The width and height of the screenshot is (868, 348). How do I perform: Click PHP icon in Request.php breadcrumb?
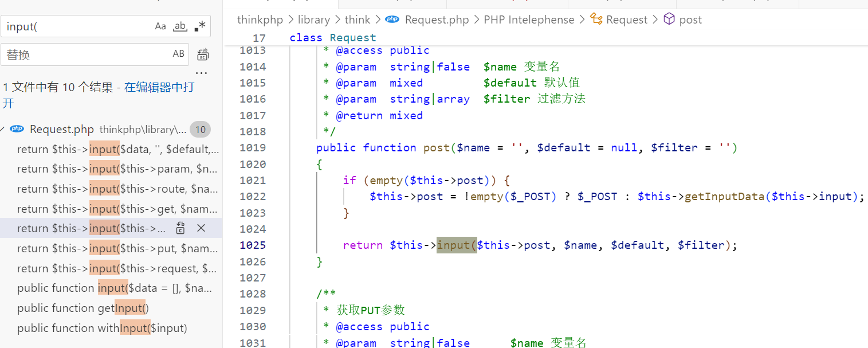pyautogui.click(x=392, y=19)
